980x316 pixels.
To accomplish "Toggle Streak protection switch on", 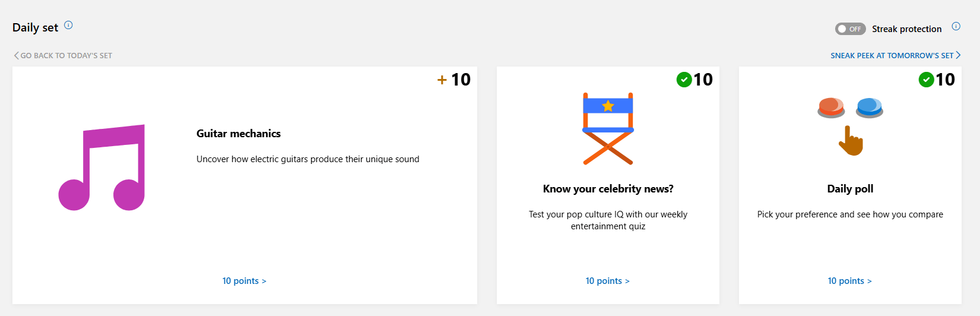I will [850, 29].
